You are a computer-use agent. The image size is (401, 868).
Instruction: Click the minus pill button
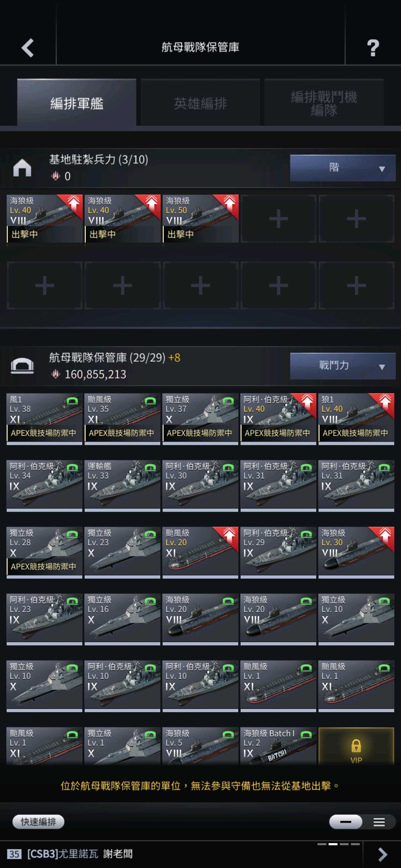tap(346, 822)
